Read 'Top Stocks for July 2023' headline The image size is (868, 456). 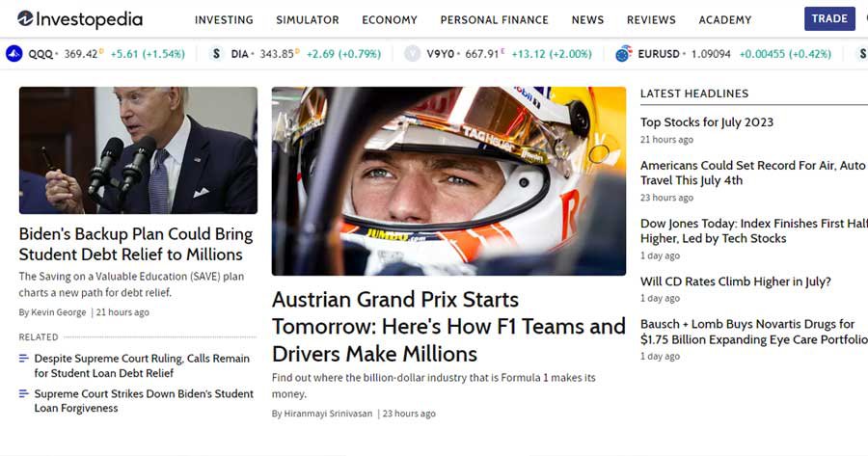[707, 122]
